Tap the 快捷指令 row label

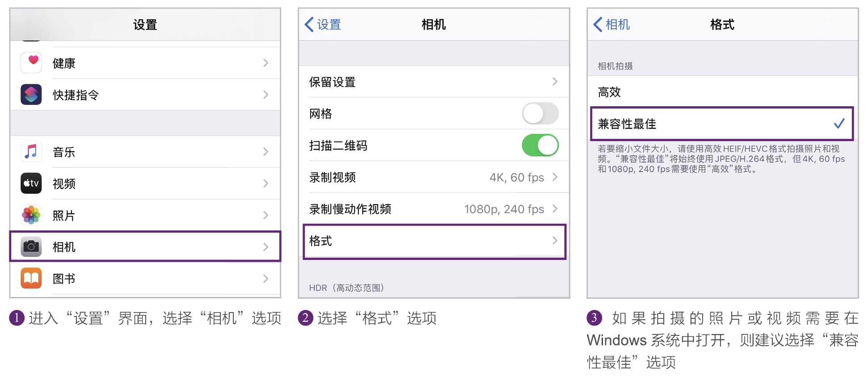tap(76, 95)
